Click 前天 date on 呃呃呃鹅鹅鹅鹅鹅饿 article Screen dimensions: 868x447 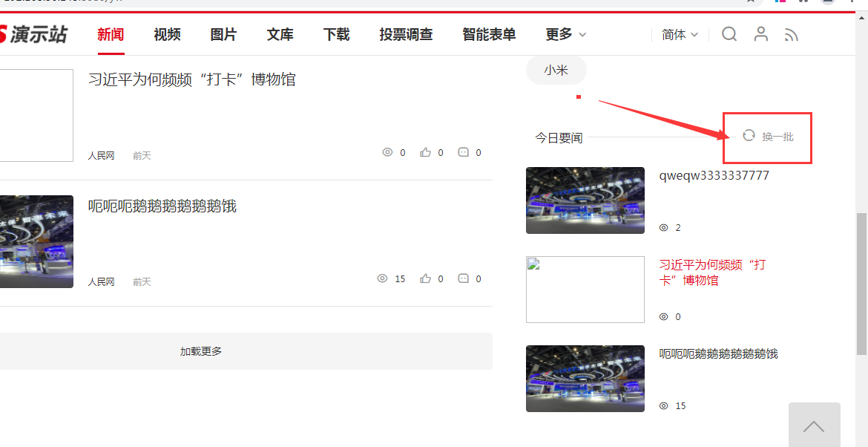(142, 282)
